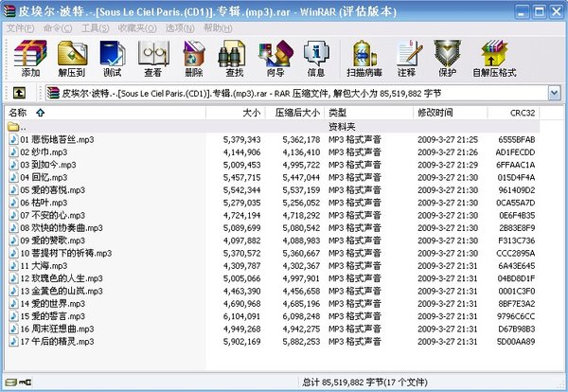Open the address bar dropdown arrow
This screenshot has height=392, width=568.
pyautogui.click(x=554, y=94)
